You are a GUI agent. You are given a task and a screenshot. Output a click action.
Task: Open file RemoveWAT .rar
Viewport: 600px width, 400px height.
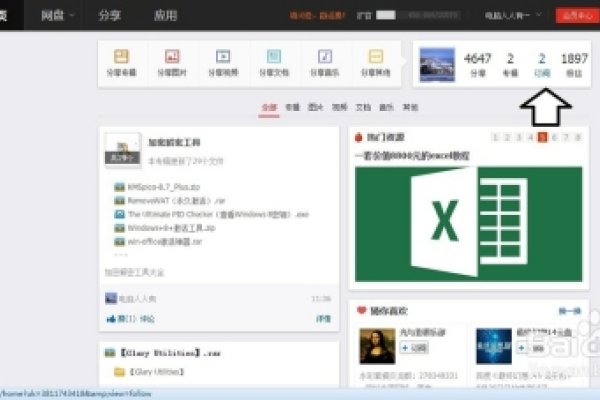tap(176, 201)
